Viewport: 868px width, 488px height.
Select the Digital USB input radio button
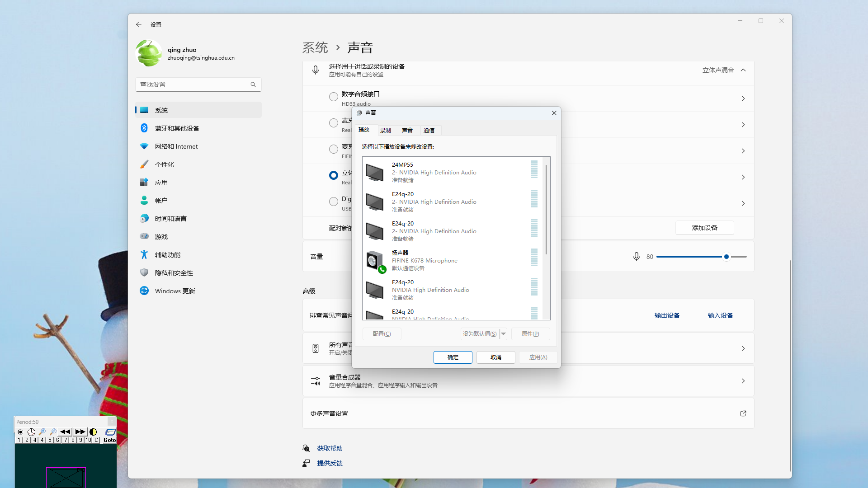[x=334, y=202]
